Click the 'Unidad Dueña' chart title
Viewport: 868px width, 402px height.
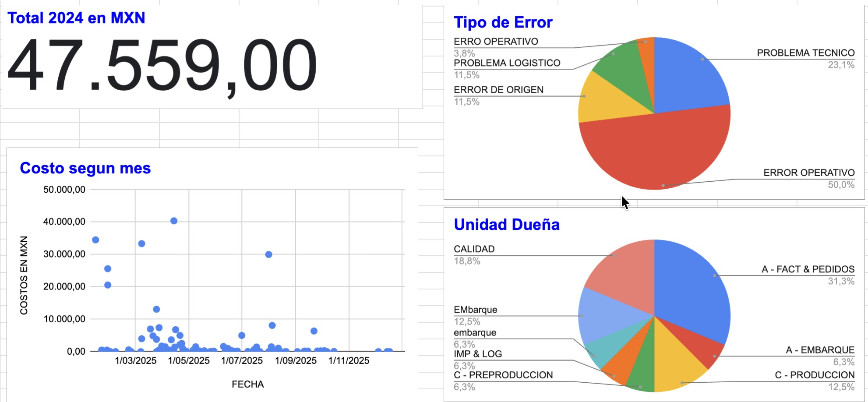coord(507,225)
